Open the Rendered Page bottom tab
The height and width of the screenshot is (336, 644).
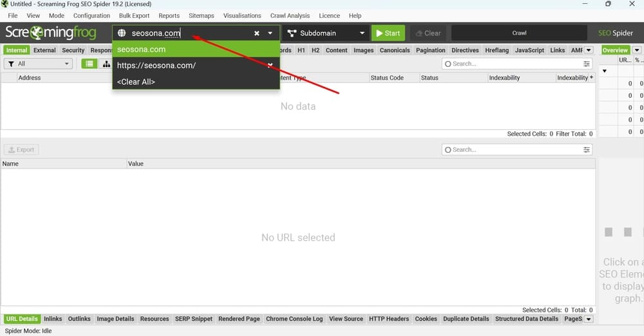239,319
